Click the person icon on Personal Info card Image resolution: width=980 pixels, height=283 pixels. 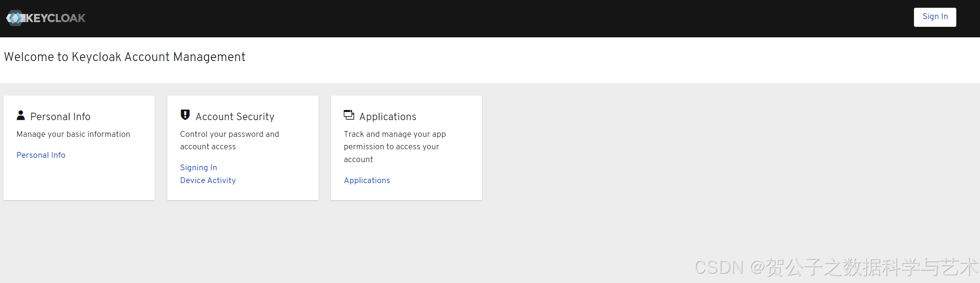coord(21,115)
